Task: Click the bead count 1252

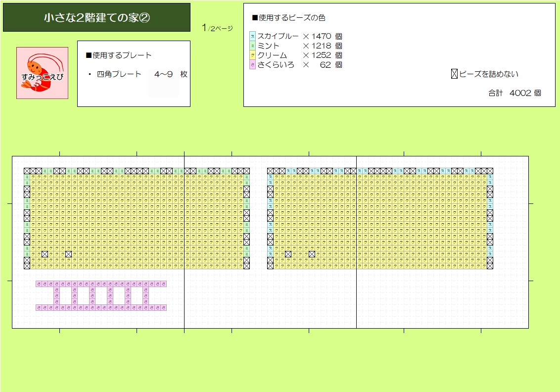Action: pyautogui.click(x=321, y=55)
